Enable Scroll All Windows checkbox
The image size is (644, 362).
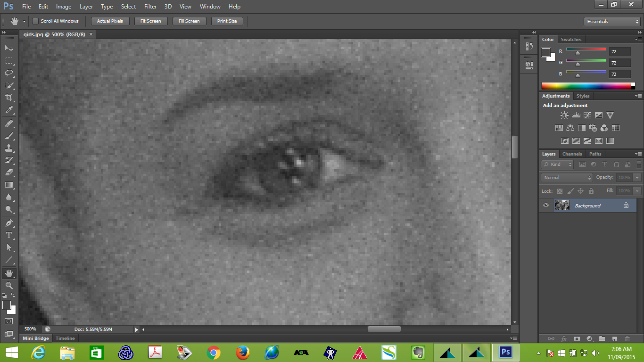coord(35,21)
